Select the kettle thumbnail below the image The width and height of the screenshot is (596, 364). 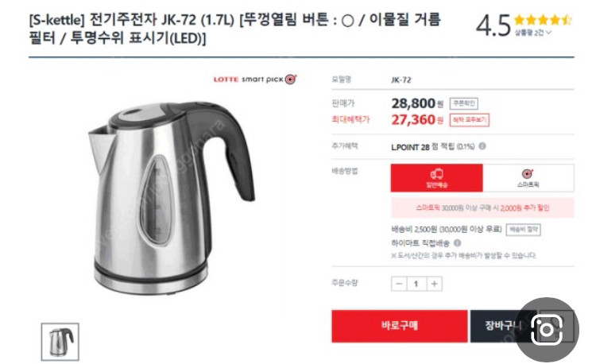click(60, 342)
